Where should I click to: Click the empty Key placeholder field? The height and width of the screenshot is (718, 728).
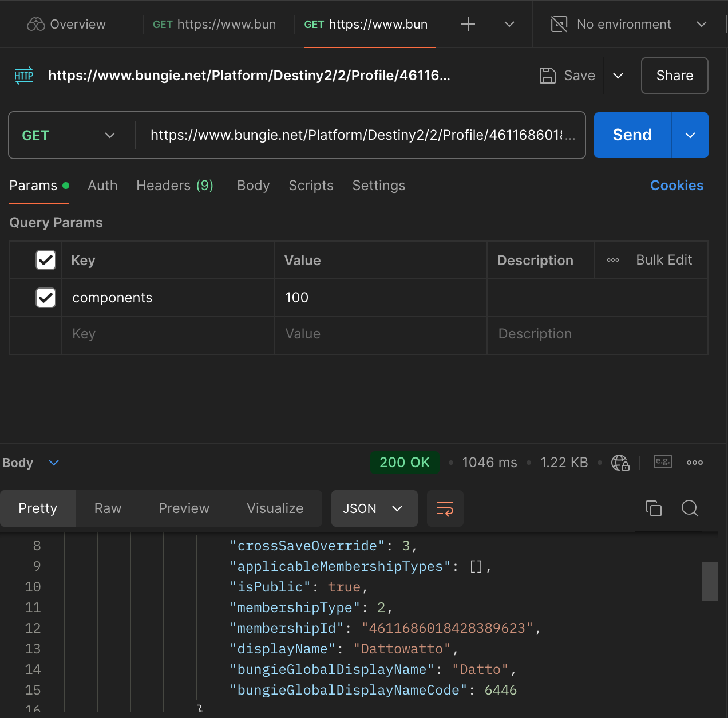point(168,334)
